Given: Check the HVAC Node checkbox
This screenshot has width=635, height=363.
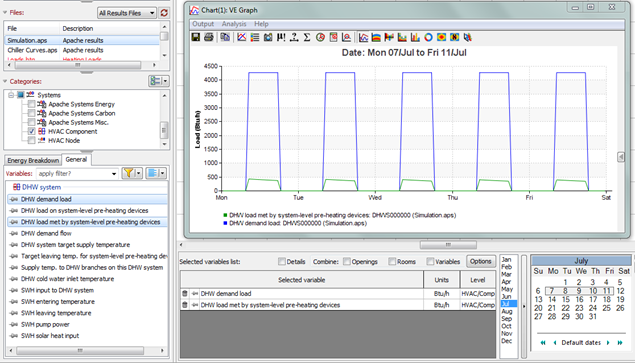Looking at the screenshot, I should coord(31,141).
